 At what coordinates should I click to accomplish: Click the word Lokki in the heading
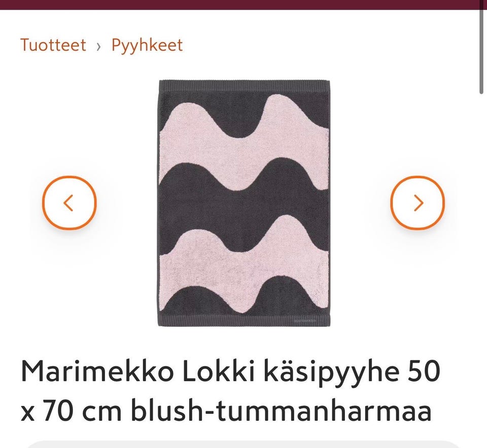219,371
